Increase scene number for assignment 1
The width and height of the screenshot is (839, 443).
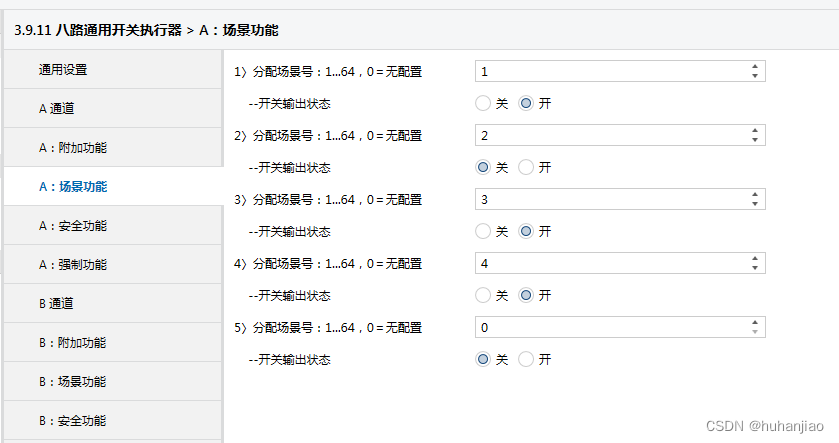point(754,67)
